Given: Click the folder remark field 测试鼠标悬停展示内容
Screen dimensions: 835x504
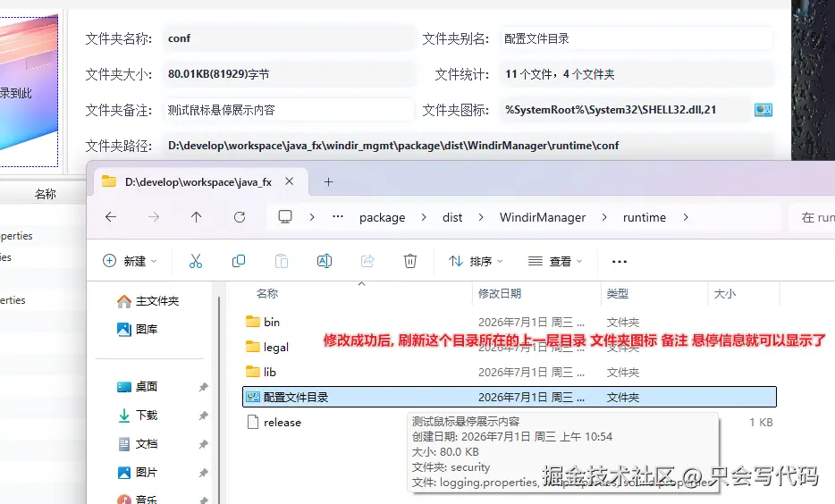Looking at the screenshot, I should click(288, 110).
